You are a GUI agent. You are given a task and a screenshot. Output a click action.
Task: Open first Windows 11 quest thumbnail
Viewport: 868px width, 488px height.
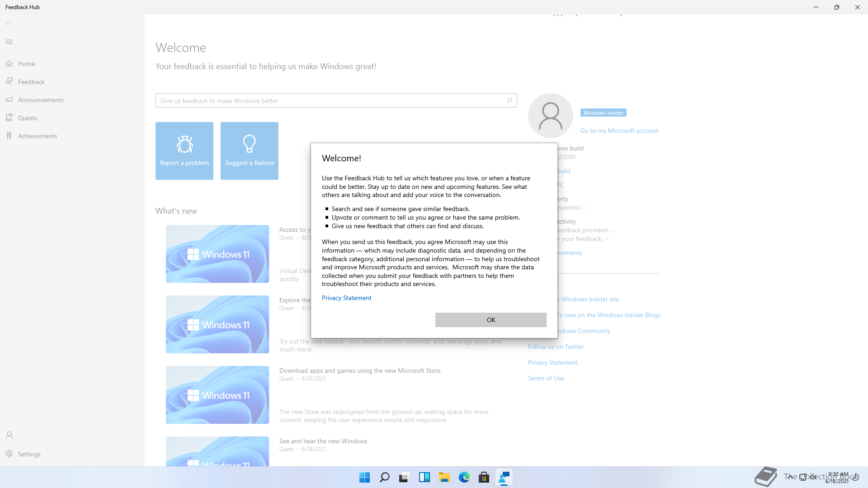coord(217,254)
